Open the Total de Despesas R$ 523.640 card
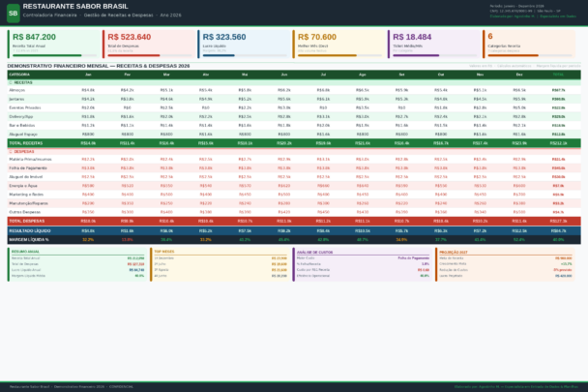The height and width of the screenshot is (392, 588). pos(146,44)
